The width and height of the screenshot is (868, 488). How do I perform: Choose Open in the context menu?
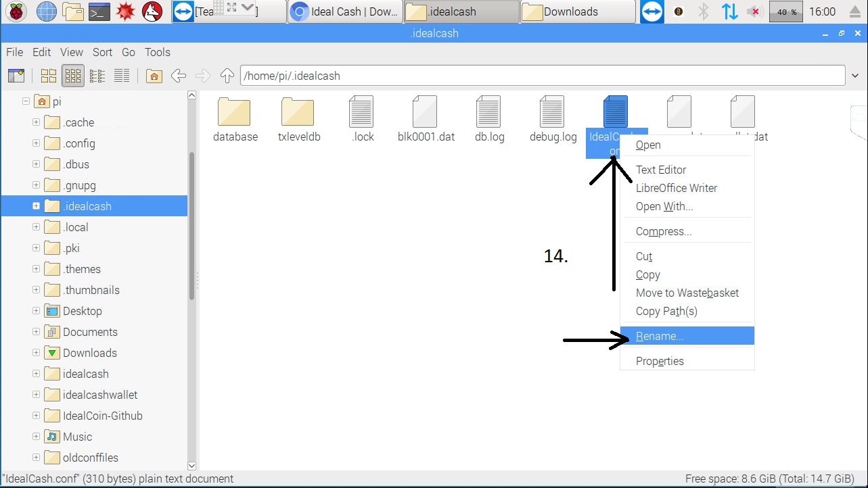coord(687,145)
